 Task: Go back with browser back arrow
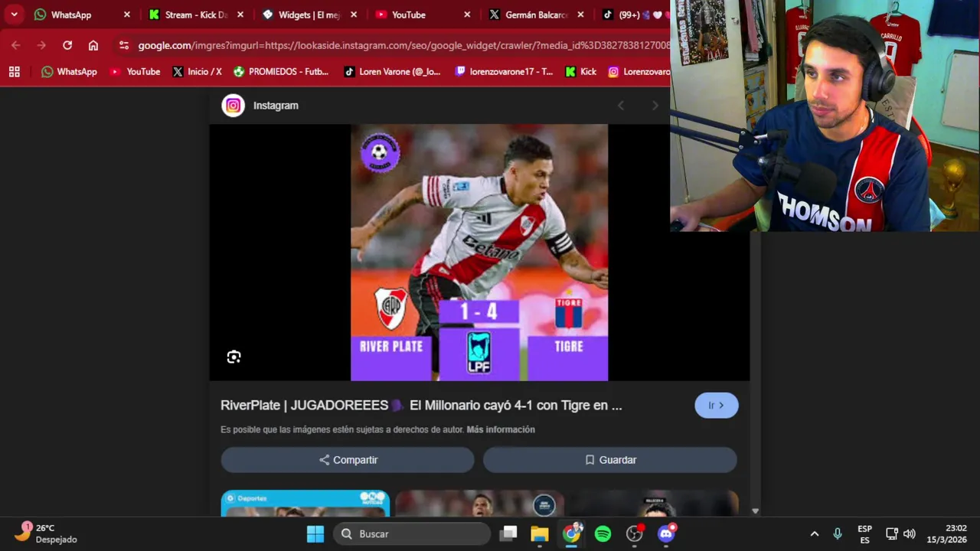click(x=16, y=45)
